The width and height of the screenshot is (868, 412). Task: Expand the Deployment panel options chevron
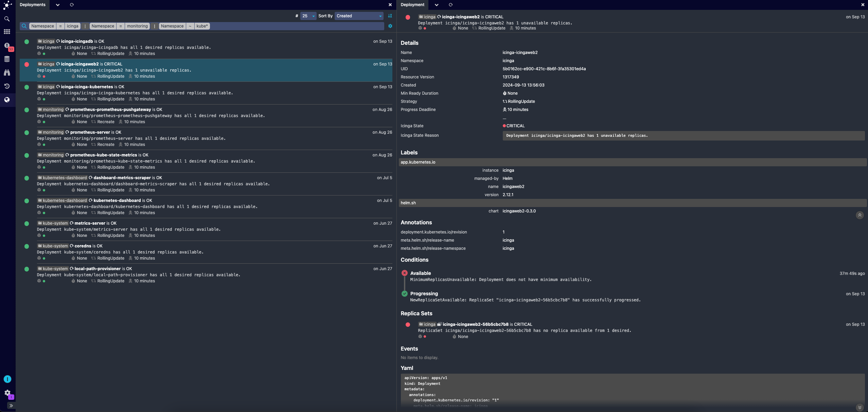pyautogui.click(x=437, y=4)
